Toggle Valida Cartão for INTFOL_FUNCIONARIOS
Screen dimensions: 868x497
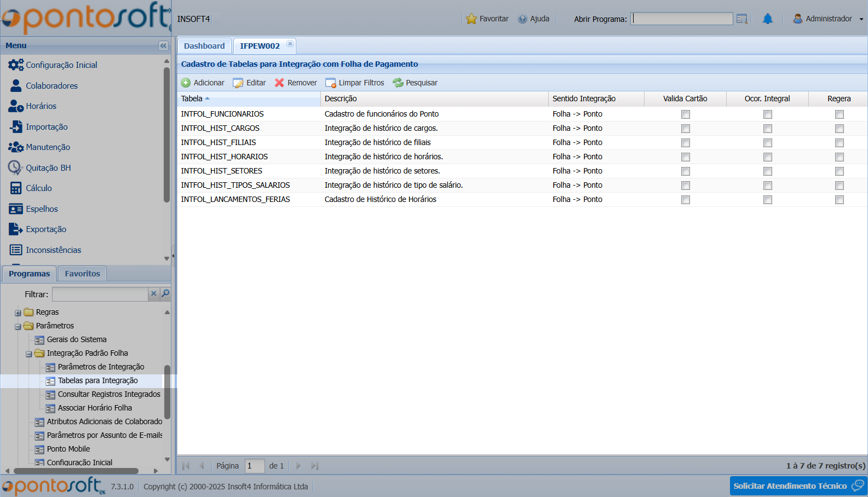685,114
